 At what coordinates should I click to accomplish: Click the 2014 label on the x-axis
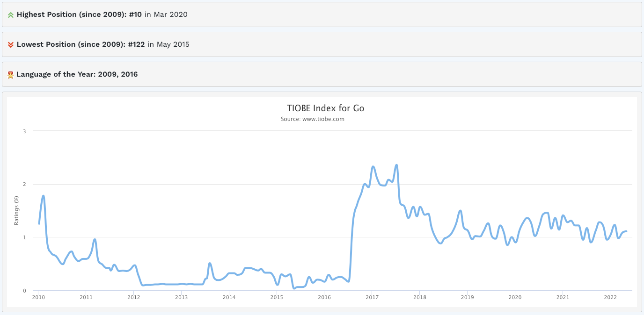click(229, 297)
